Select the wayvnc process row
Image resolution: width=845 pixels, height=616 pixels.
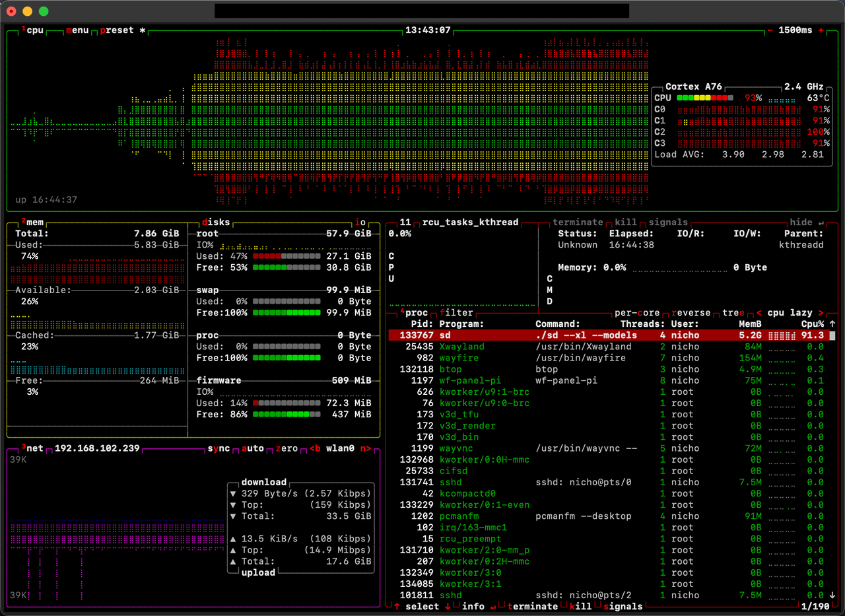pos(609,448)
